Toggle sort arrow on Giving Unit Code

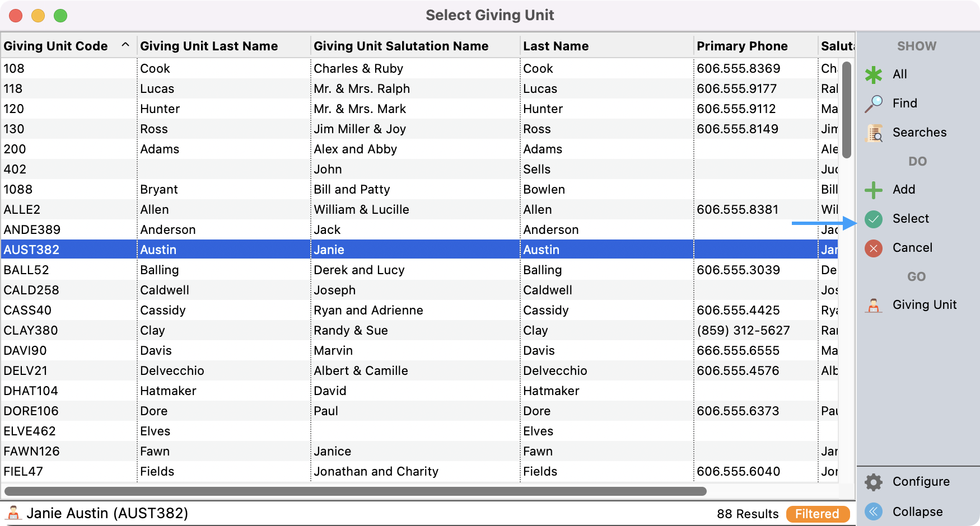pos(125,45)
